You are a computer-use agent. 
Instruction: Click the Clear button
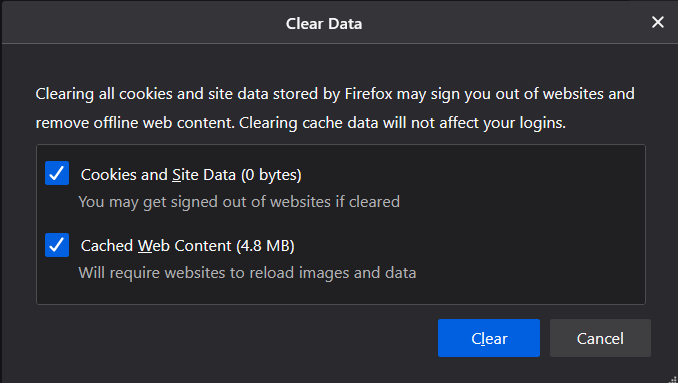[x=489, y=338]
